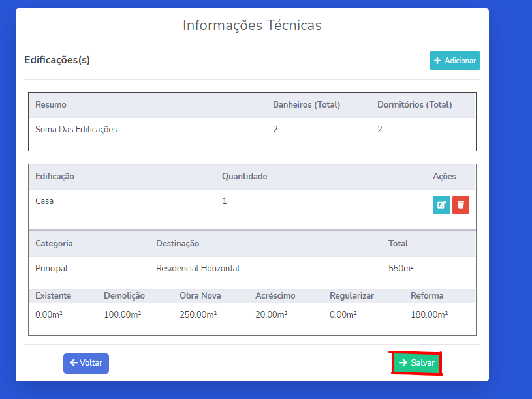Select the 180.00m² reforma value

point(430,315)
